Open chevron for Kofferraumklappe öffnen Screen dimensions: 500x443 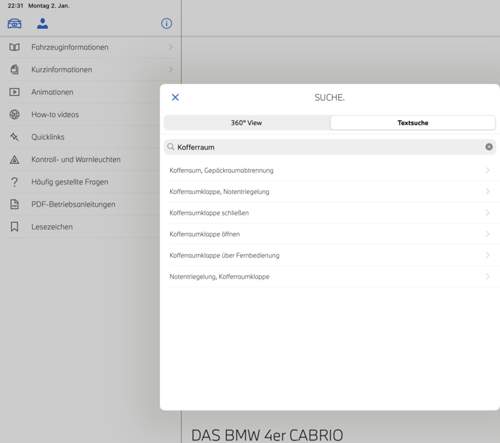(x=487, y=234)
